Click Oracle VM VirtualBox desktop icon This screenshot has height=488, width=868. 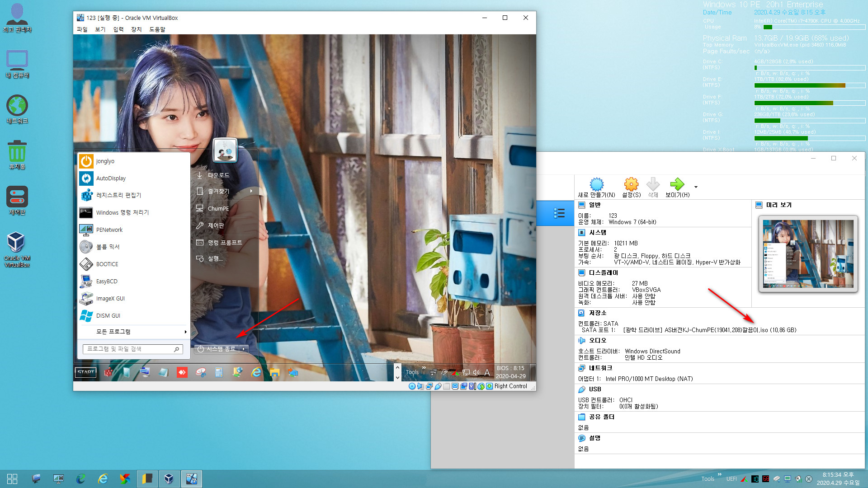(x=17, y=249)
